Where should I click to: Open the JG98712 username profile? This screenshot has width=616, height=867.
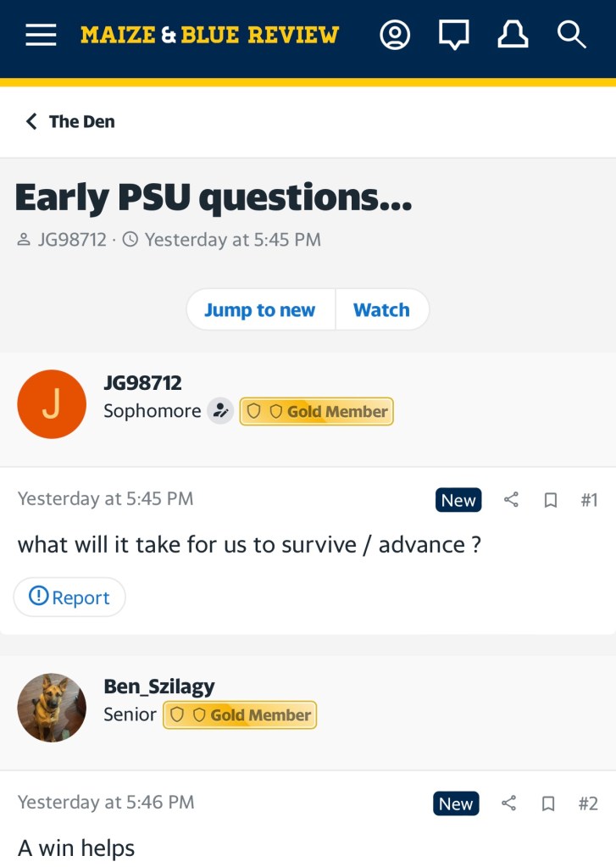coord(142,383)
